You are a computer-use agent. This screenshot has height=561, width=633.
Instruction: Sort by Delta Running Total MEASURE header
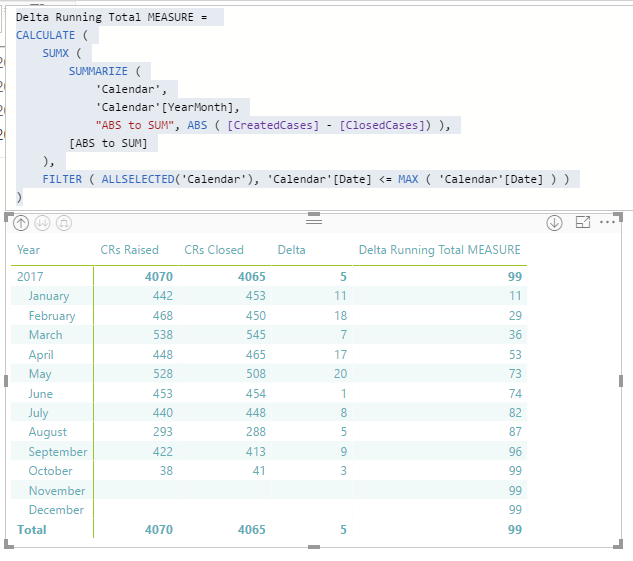click(440, 250)
